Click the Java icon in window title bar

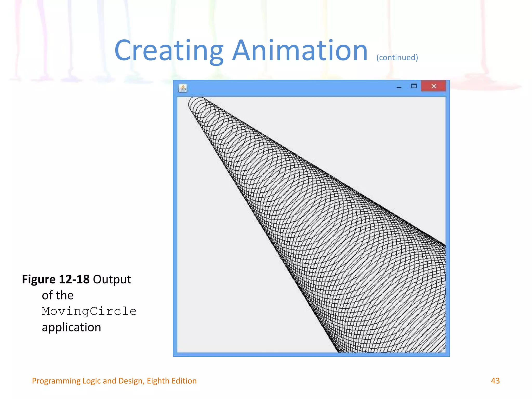[183, 88]
